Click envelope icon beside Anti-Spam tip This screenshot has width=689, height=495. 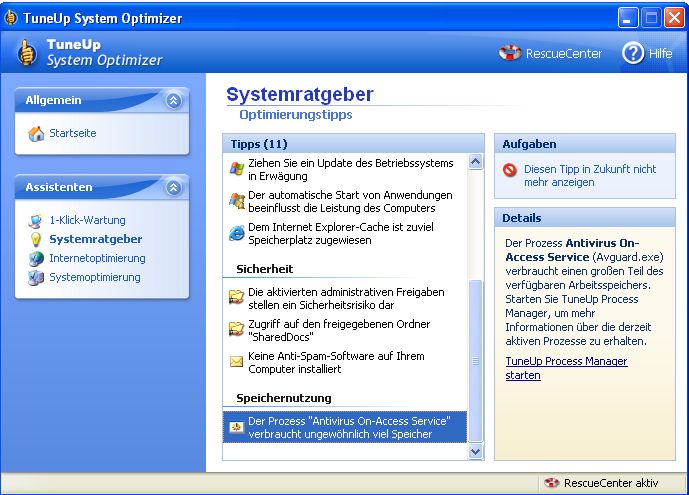tap(236, 361)
